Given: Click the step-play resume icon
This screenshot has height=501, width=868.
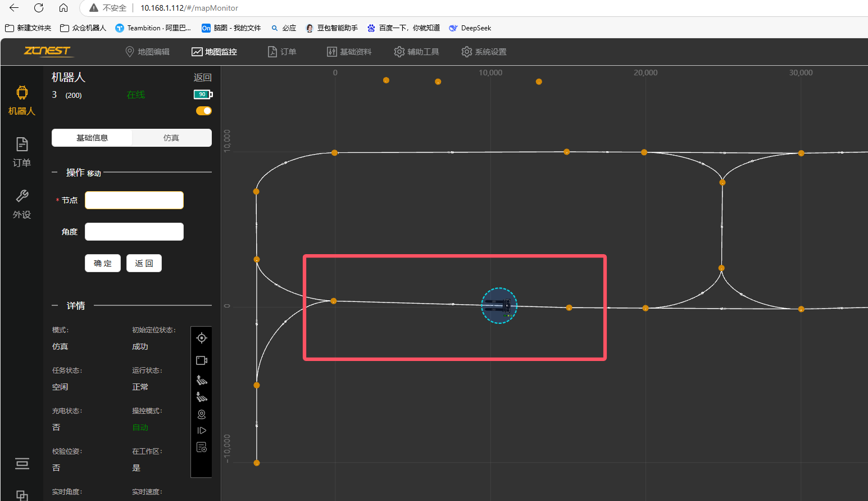Looking at the screenshot, I should click(202, 431).
